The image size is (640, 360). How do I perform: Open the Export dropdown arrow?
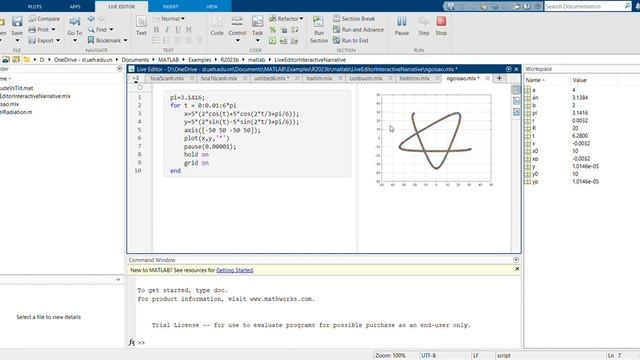pyautogui.click(x=58, y=40)
